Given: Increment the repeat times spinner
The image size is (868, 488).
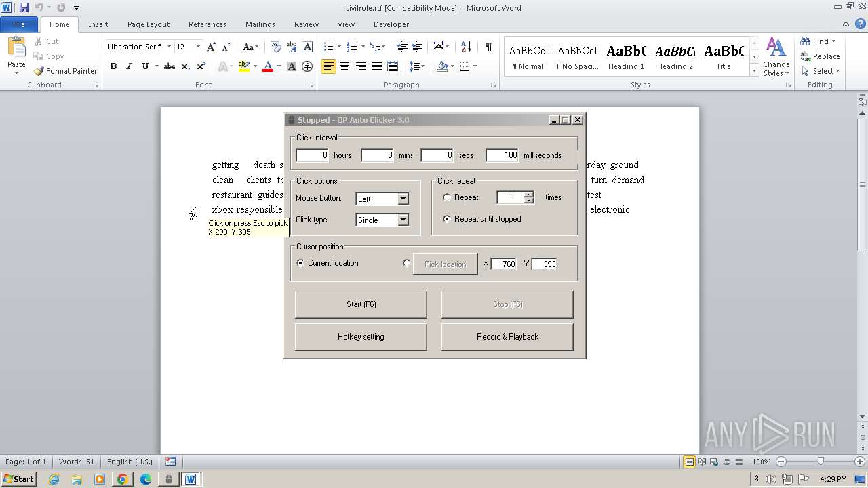Looking at the screenshot, I should [529, 195].
